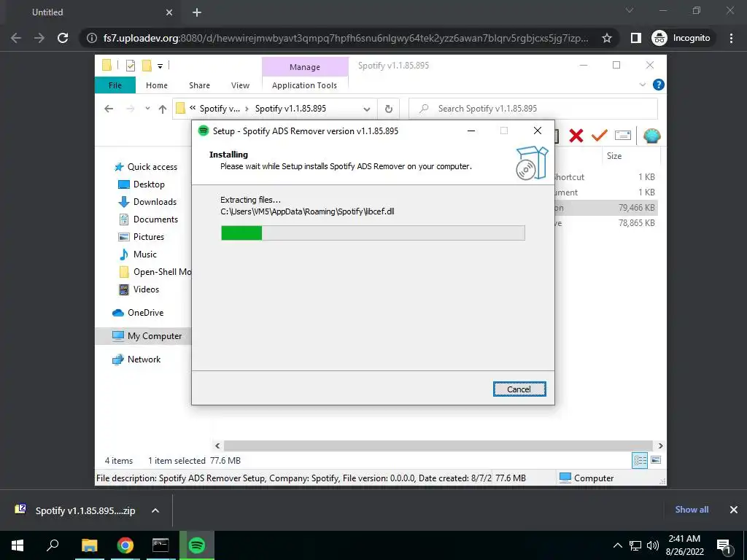
Task: Go up one folder level
Action: click(x=163, y=109)
